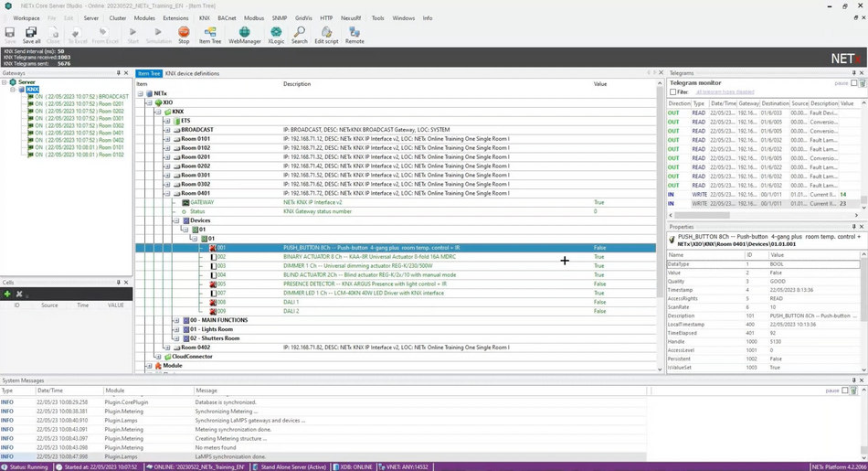Open the Modules menu
868x471 pixels.
pyautogui.click(x=144, y=18)
